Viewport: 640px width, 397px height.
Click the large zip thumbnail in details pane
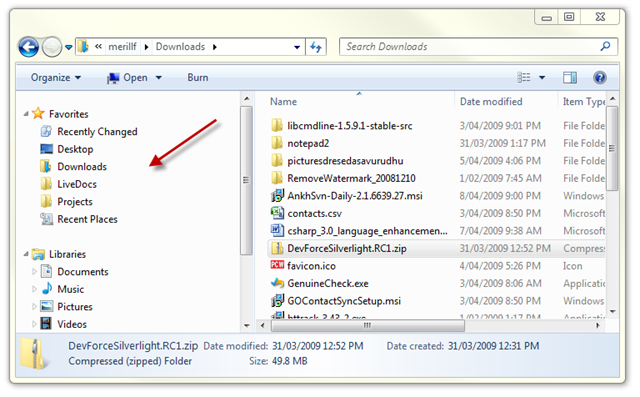(x=34, y=353)
